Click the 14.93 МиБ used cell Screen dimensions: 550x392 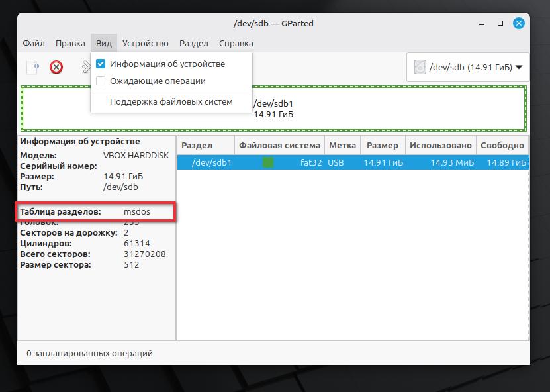[x=452, y=162]
